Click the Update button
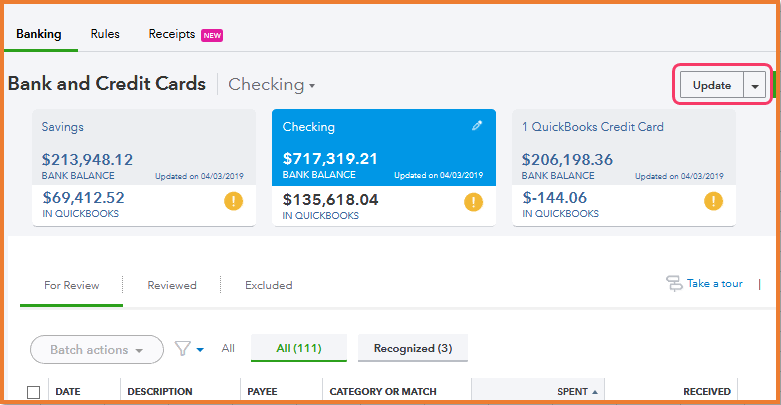This screenshot has width=781, height=405. tap(712, 85)
